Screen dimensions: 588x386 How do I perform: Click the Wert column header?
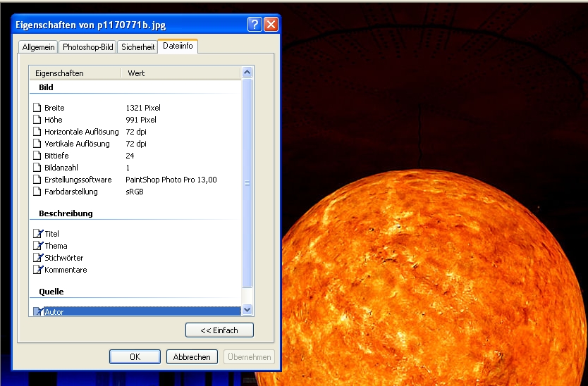(180, 73)
